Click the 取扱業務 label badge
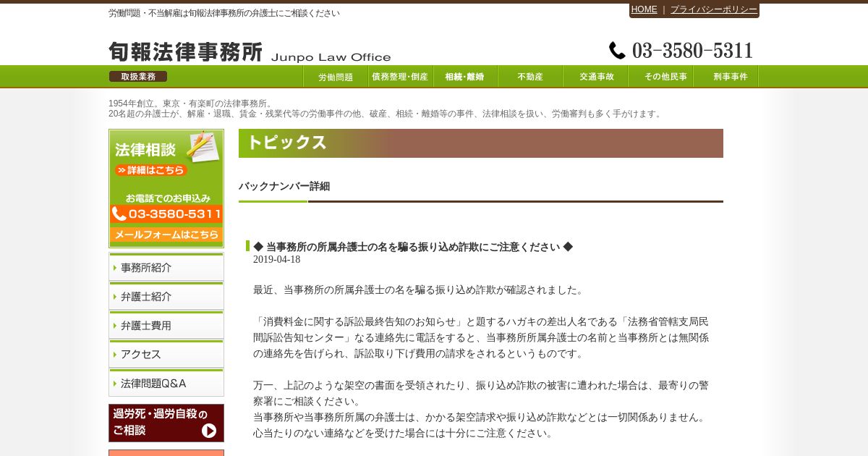This screenshot has width=868, height=456. pos(138,77)
